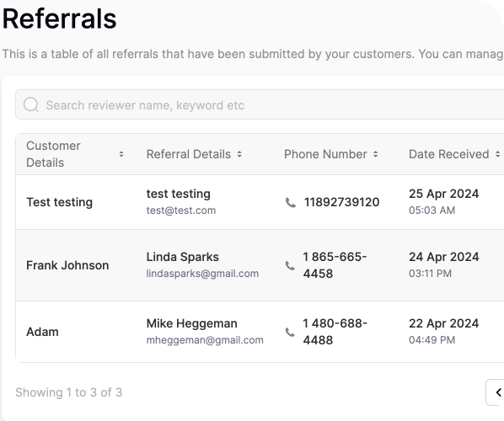Open the Test testing customer entry

pos(60,202)
